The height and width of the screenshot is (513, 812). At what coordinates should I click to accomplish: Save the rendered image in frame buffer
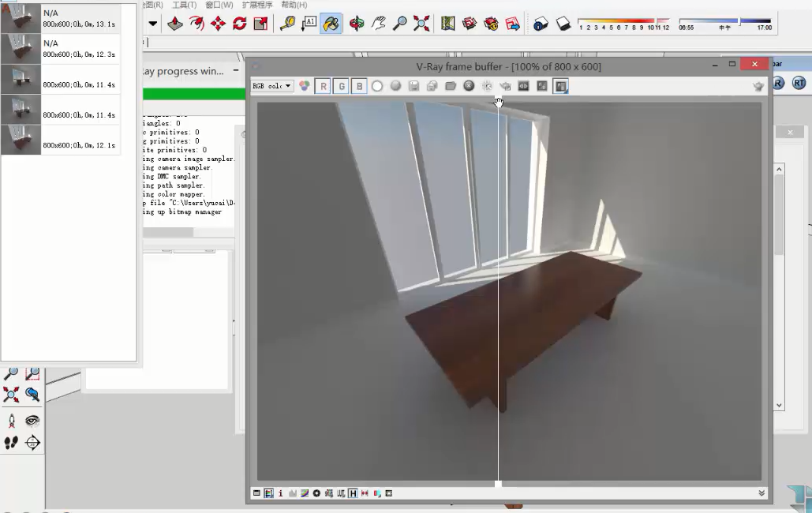click(413, 86)
